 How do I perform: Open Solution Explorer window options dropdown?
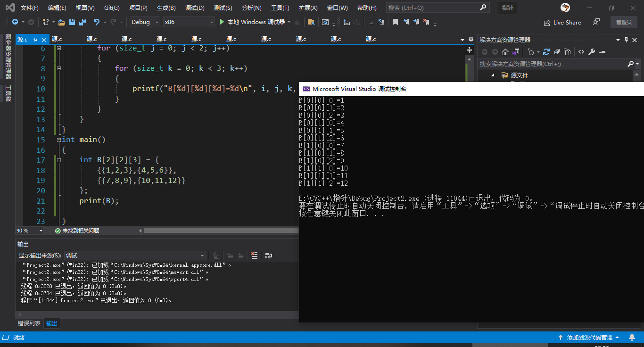coord(618,40)
